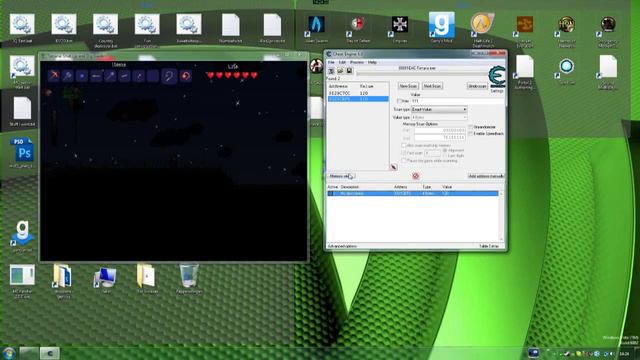Click the New Scan button

408,86
